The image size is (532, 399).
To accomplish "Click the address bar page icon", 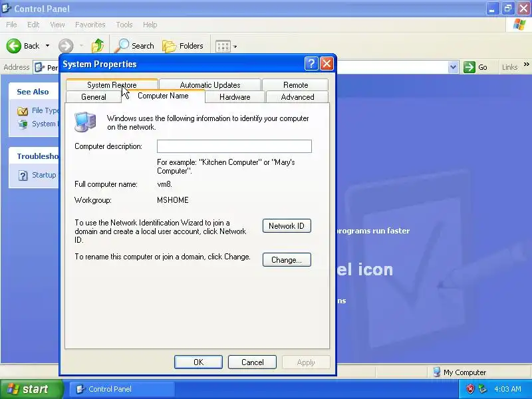I will [x=39, y=68].
